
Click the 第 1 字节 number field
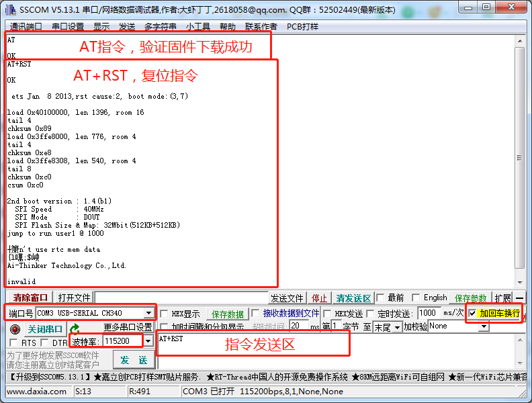337,326
